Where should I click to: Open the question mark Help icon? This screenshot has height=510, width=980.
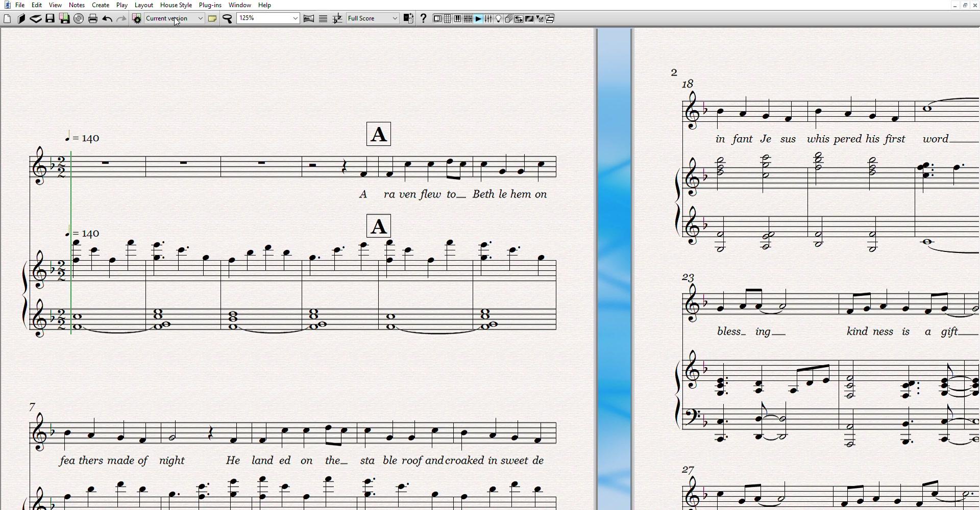pos(423,19)
